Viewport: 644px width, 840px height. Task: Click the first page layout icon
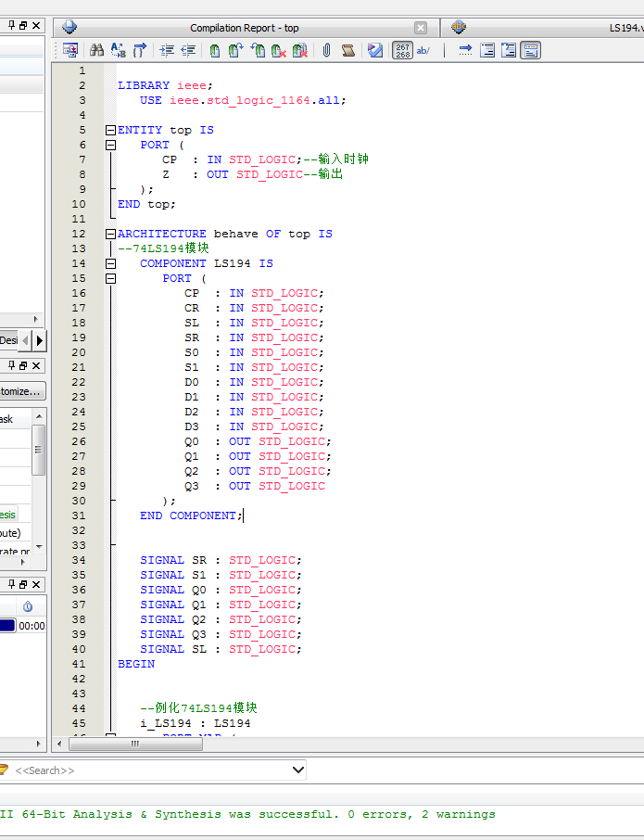tap(487, 50)
